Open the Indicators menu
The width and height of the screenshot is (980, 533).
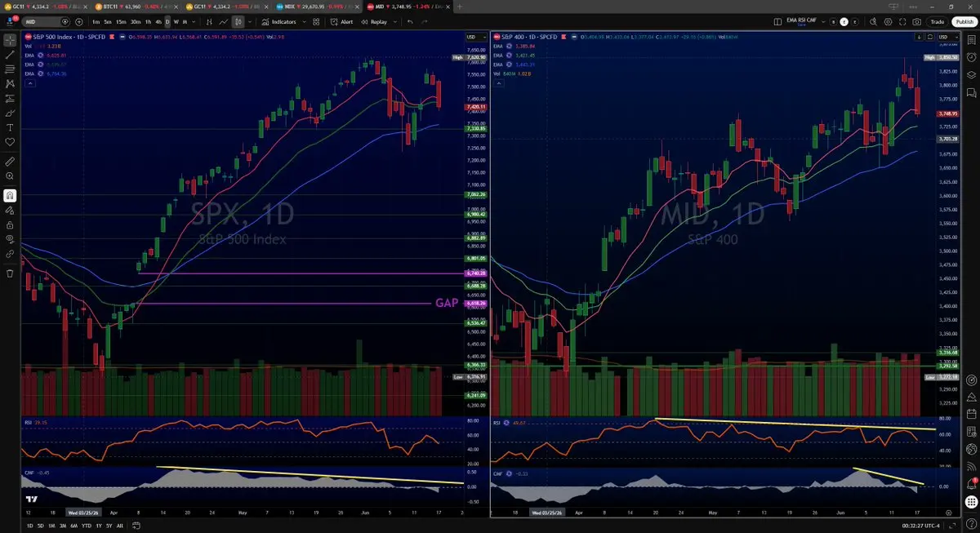tap(278, 22)
